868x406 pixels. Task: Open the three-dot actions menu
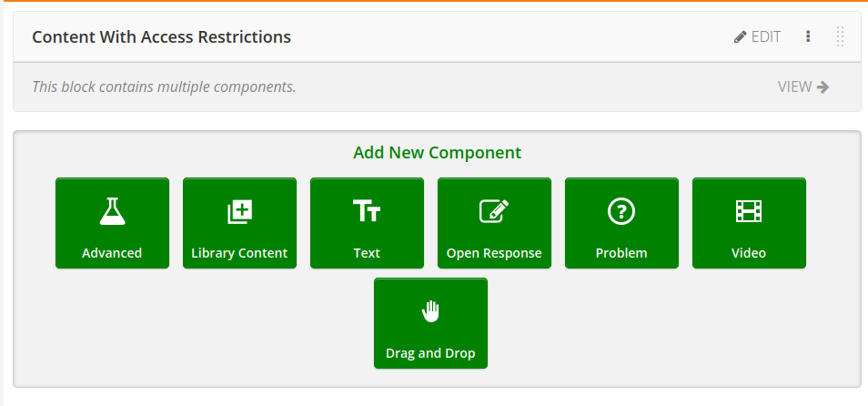click(808, 37)
